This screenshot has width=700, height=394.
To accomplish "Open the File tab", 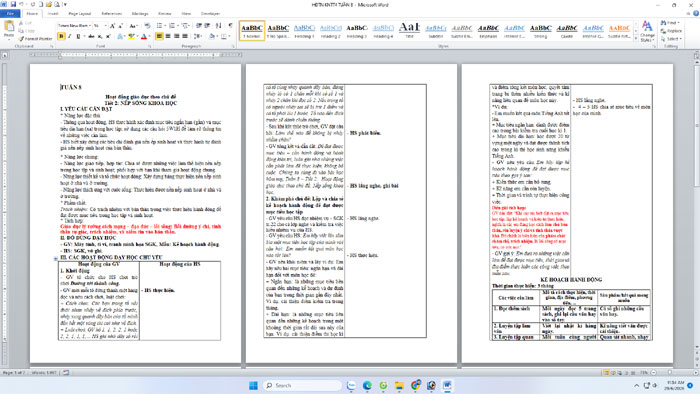I will pyautogui.click(x=10, y=14).
